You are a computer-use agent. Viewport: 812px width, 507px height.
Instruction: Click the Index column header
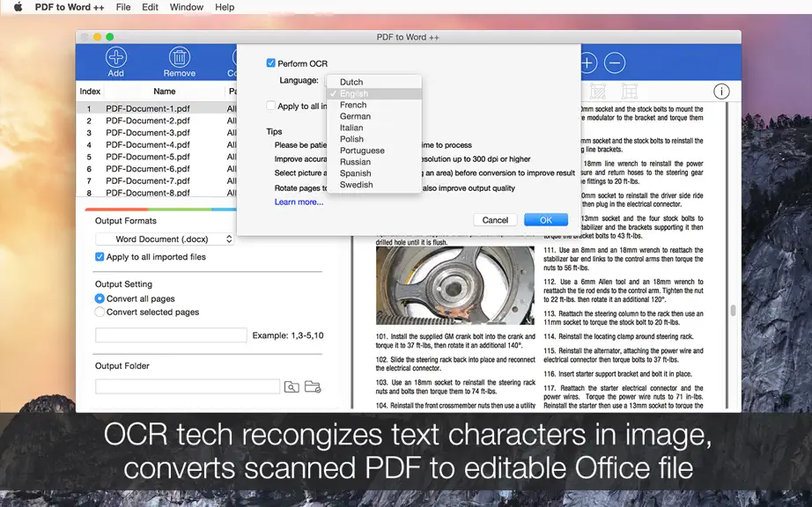pos(90,91)
